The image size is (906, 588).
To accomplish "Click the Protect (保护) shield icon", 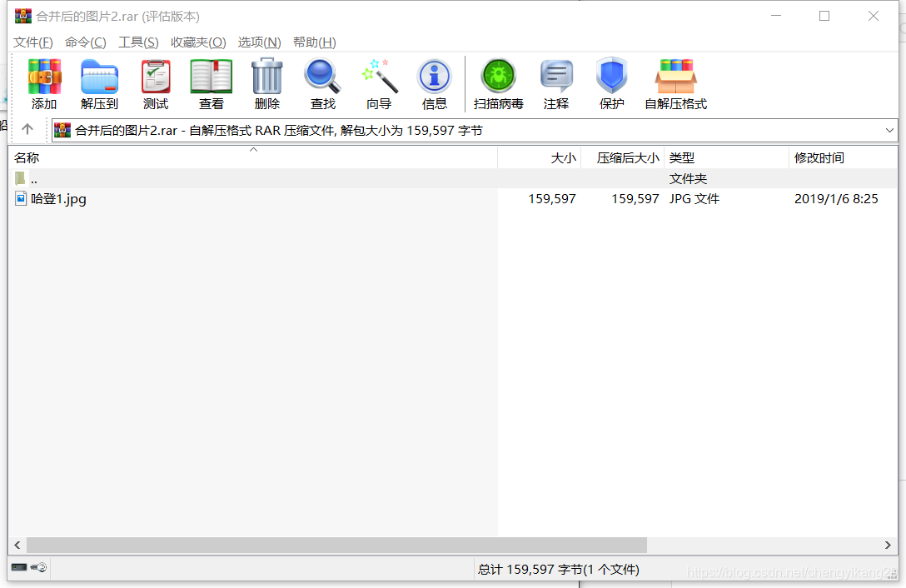I will (x=612, y=84).
